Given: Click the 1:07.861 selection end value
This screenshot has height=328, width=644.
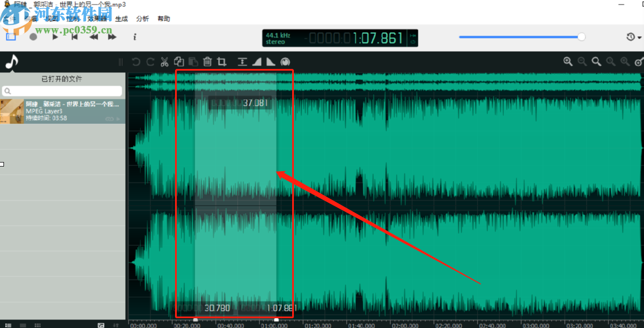Looking at the screenshot, I should [281, 308].
